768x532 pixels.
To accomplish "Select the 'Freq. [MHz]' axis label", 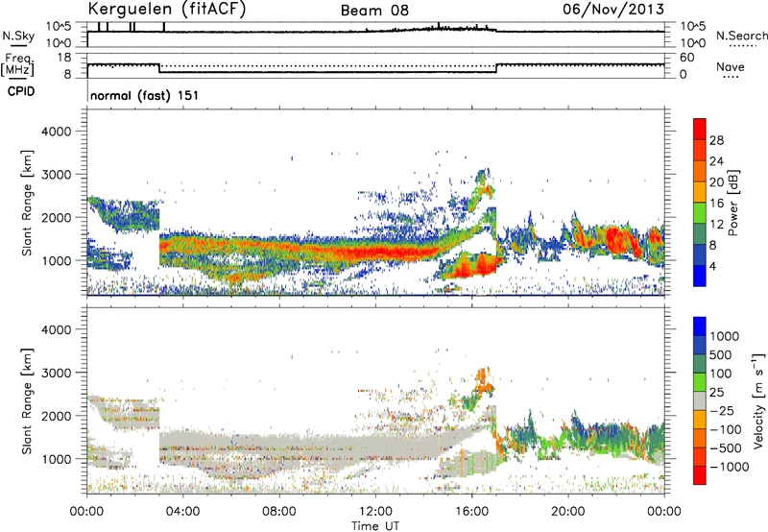I will 17,64.
